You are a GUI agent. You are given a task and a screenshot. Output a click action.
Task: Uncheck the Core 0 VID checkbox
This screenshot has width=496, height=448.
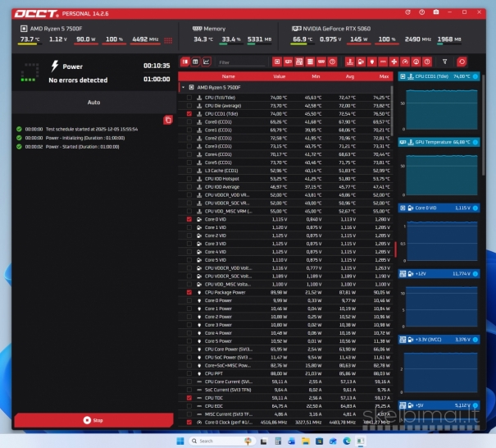click(x=189, y=220)
